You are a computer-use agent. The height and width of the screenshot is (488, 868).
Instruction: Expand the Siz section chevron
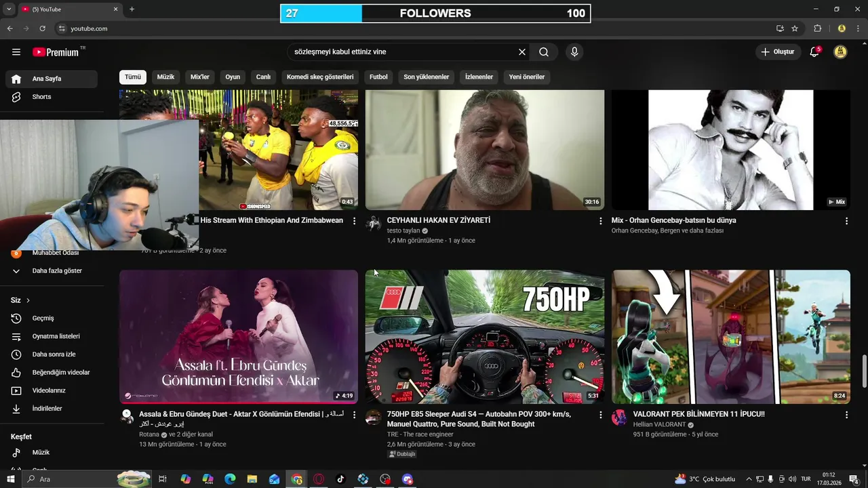28,300
